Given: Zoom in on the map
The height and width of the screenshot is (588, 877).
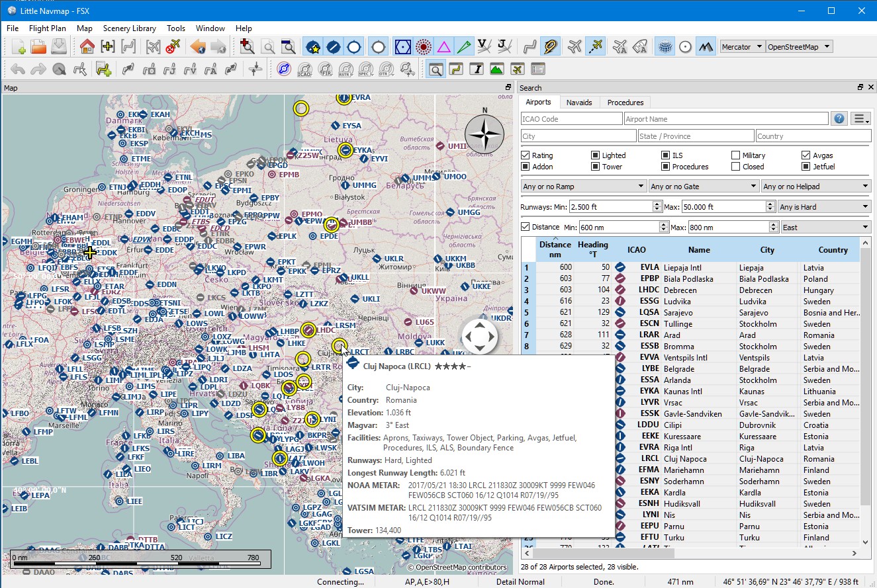Looking at the screenshot, I should point(247,47).
